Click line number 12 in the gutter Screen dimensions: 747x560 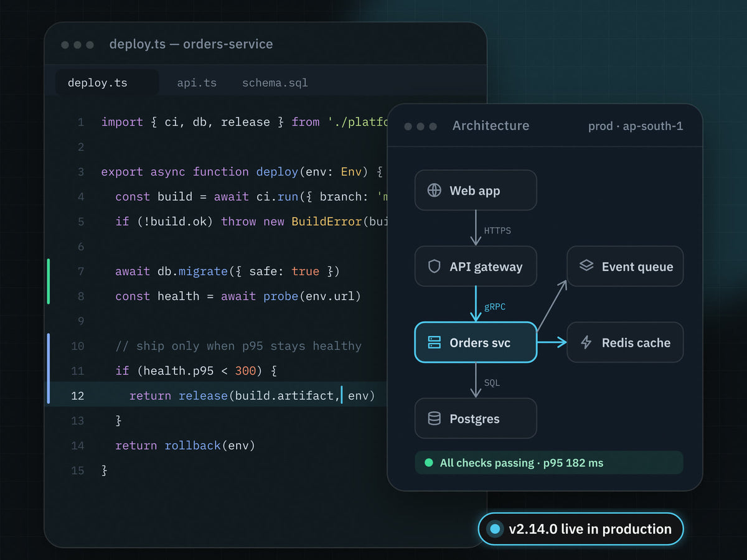coord(77,396)
